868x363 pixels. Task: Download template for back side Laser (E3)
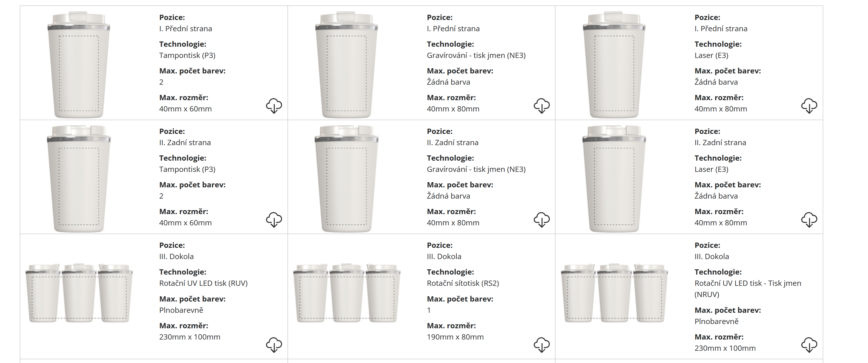tap(809, 220)
